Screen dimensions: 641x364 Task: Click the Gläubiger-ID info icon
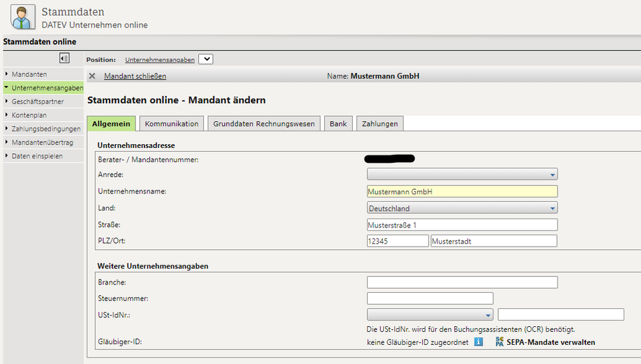tap(478, 342)
